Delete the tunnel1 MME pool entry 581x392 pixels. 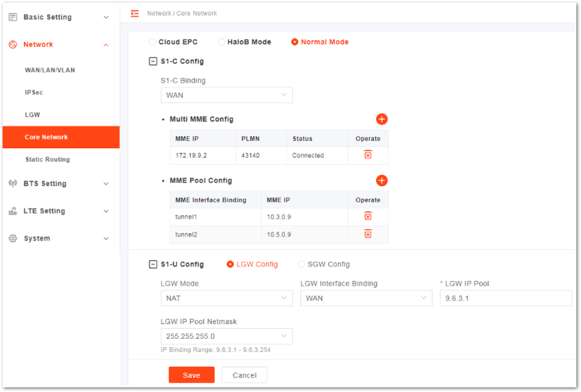[x=368, y=216]
